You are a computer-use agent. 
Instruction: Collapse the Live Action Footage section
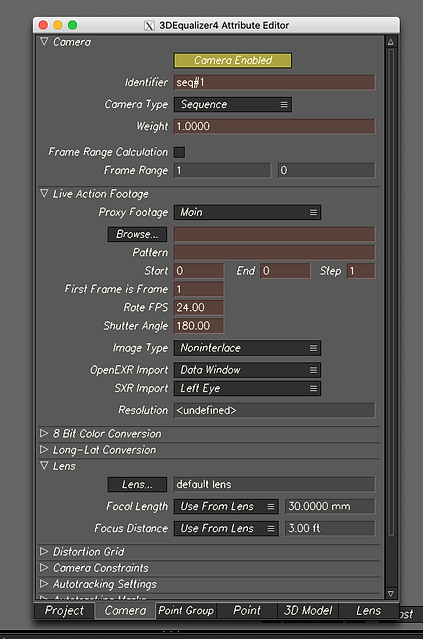click(44, 194)
